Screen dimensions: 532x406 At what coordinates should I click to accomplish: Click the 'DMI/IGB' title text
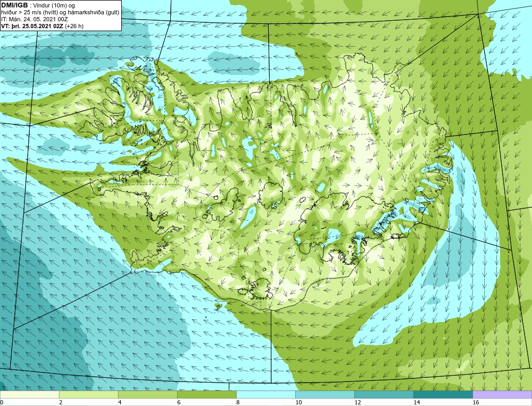coord(14,5)
